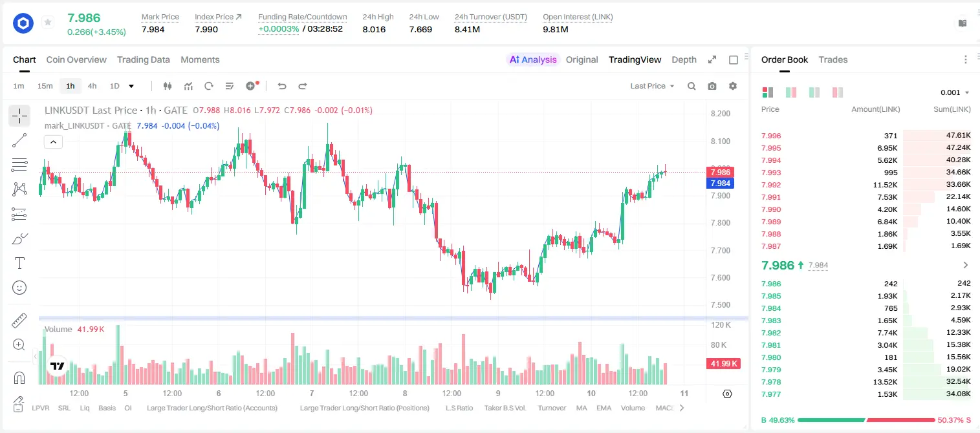This screenshot has height=433, width=980.
Task: Undo last chart action
Action: [x=281, y=86]
